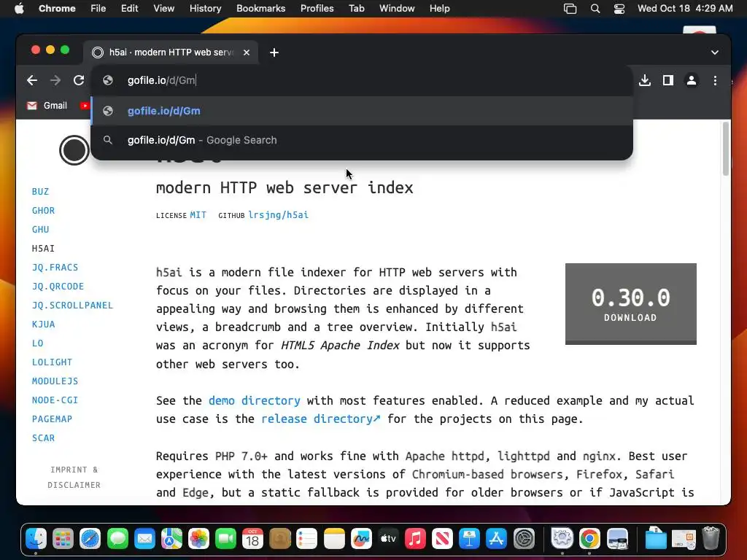Select the gofile.io/d/Gm URL suggestion
Image resolution: width=747 pixels, height=560 pixels.
pos(362,111)
